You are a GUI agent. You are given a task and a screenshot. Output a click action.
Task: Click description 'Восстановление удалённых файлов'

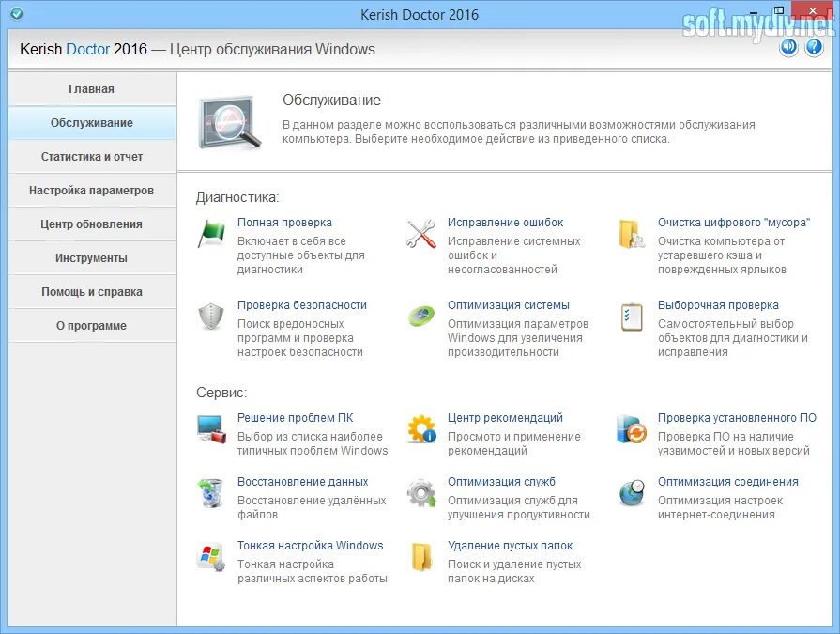pyautogui.click(x=312, y=507)
